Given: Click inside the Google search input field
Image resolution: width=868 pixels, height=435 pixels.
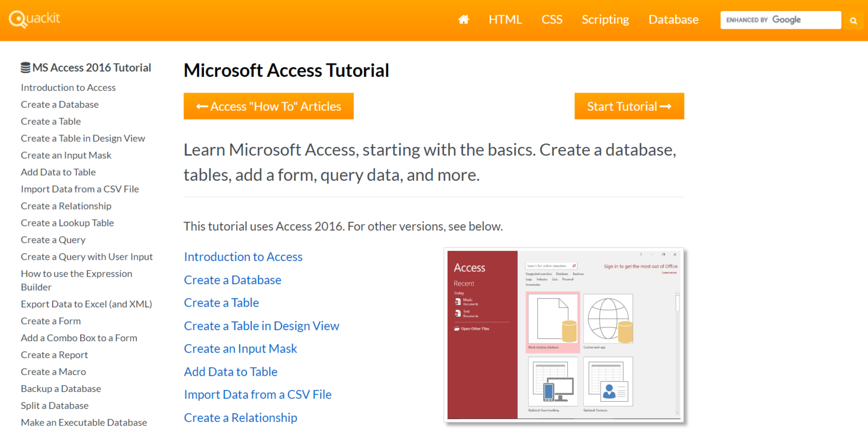Looking at the screenshot, I should click(x=780, y=20).
